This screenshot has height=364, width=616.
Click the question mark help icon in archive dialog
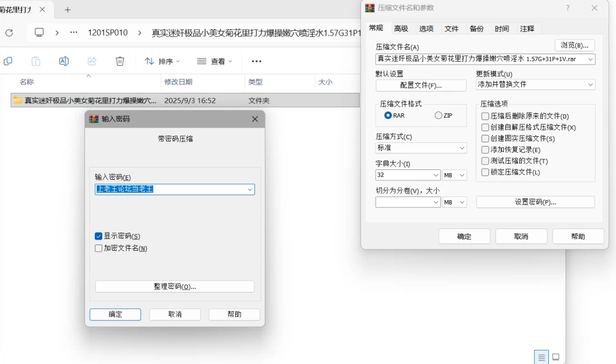pyautogui.click(x=567, y=8)
